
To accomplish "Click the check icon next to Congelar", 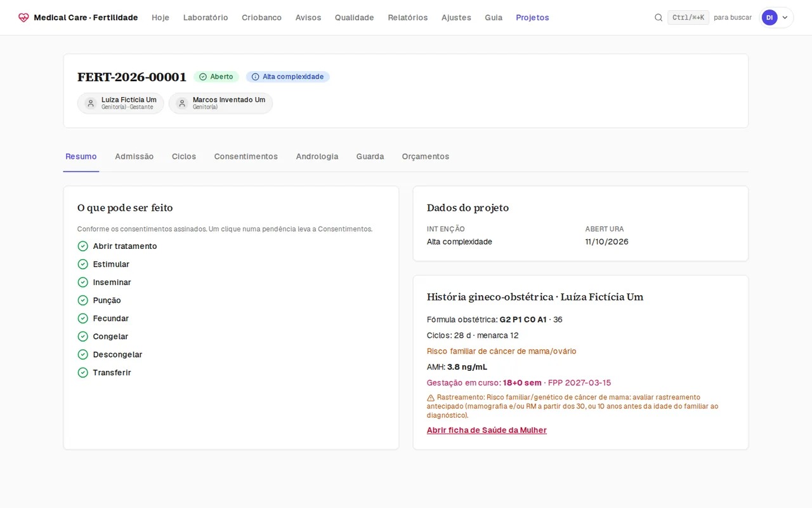I will point(82,337).
